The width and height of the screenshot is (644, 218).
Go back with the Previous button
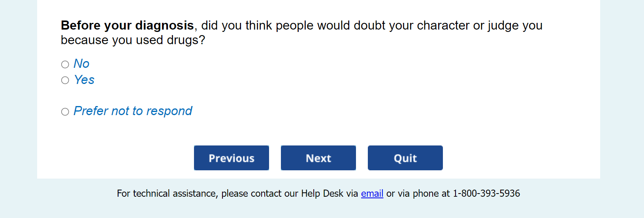click(231, 158)
